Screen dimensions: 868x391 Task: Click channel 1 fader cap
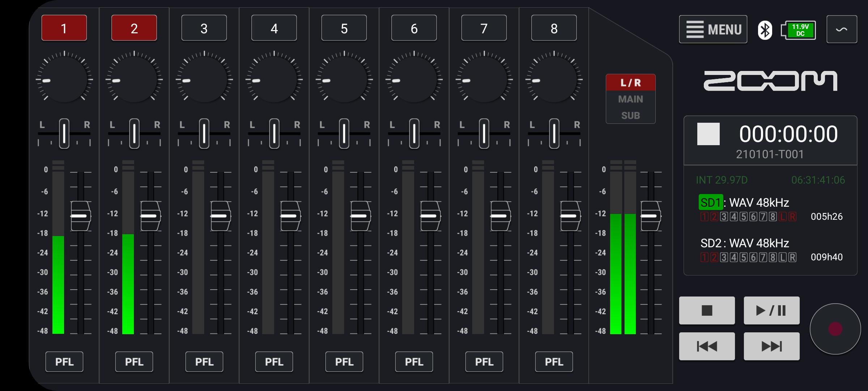(81, 216)
